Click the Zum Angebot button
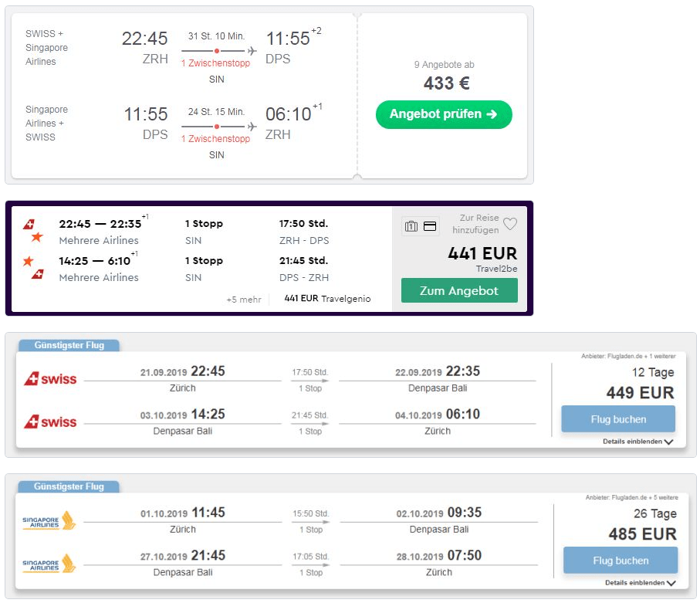700x603 pixels. [459, 290]
